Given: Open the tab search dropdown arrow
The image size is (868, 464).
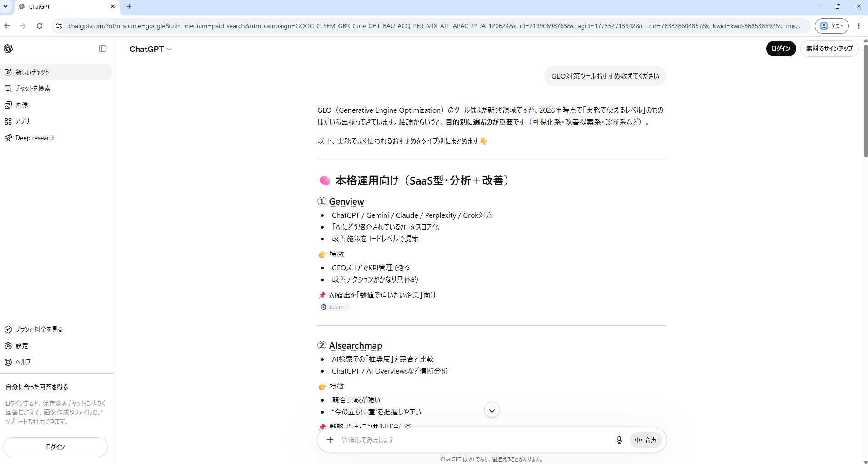Looking at the screenshot, I should point(5,6).
